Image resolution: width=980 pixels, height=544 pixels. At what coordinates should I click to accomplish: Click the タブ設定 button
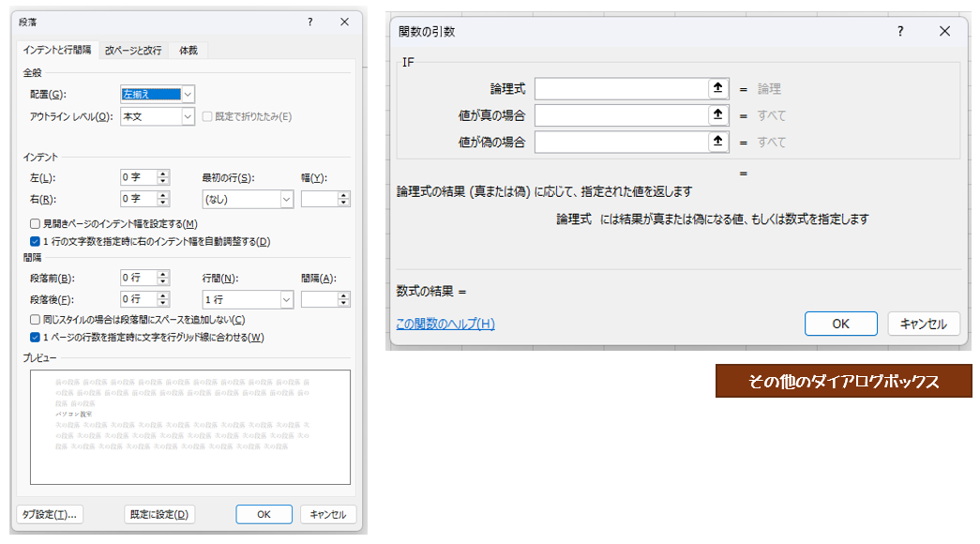coord(50,514)
